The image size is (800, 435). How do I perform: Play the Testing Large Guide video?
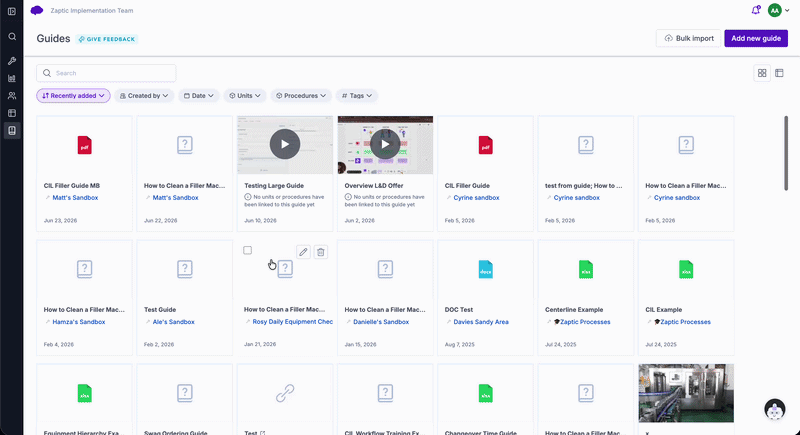(x=285, y=144)
